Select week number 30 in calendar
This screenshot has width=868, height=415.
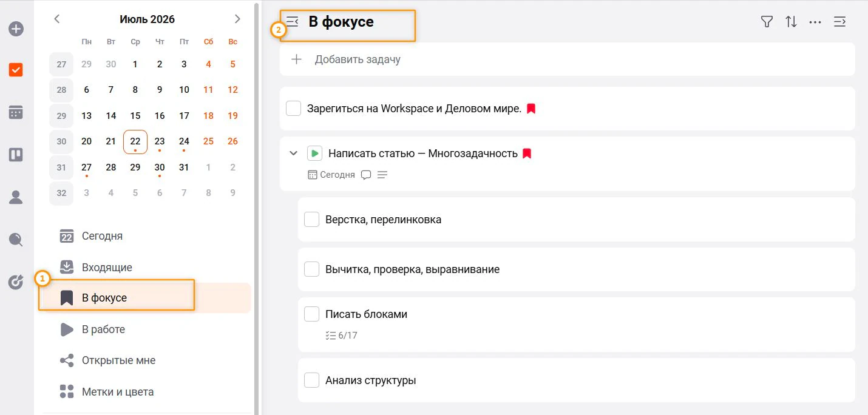point(61,141)
